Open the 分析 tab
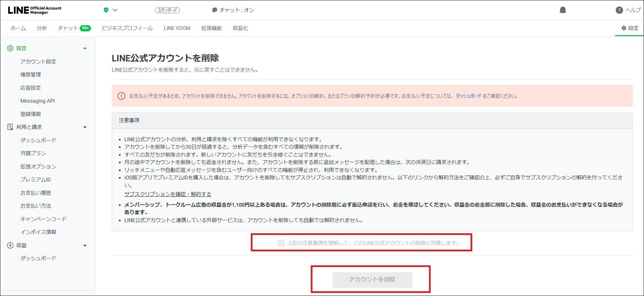The width and height of the screenshot is (644, 296). 42,28
